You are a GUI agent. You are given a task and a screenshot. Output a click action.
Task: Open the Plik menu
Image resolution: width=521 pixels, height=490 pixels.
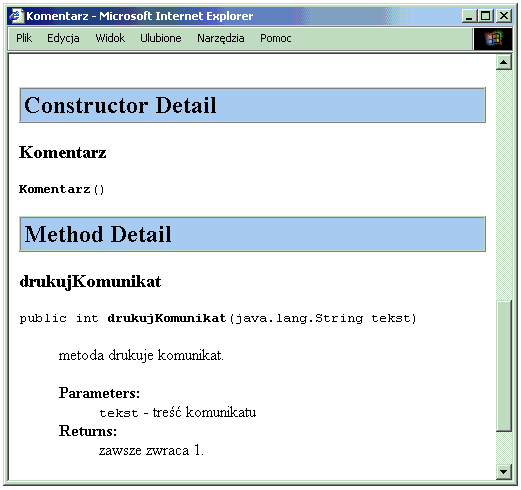click(24, 38)
